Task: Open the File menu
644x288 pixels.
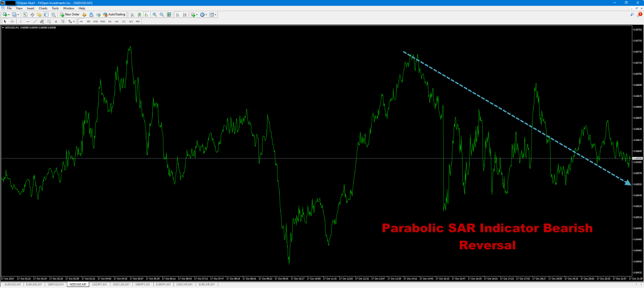Action: click(9, 8)
